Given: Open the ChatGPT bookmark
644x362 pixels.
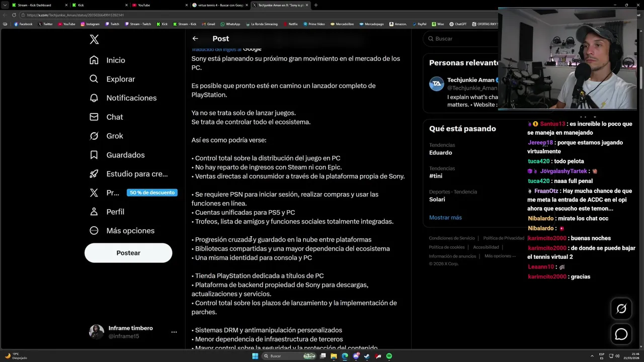Looking at the screenshot, I should pos(458,24).
